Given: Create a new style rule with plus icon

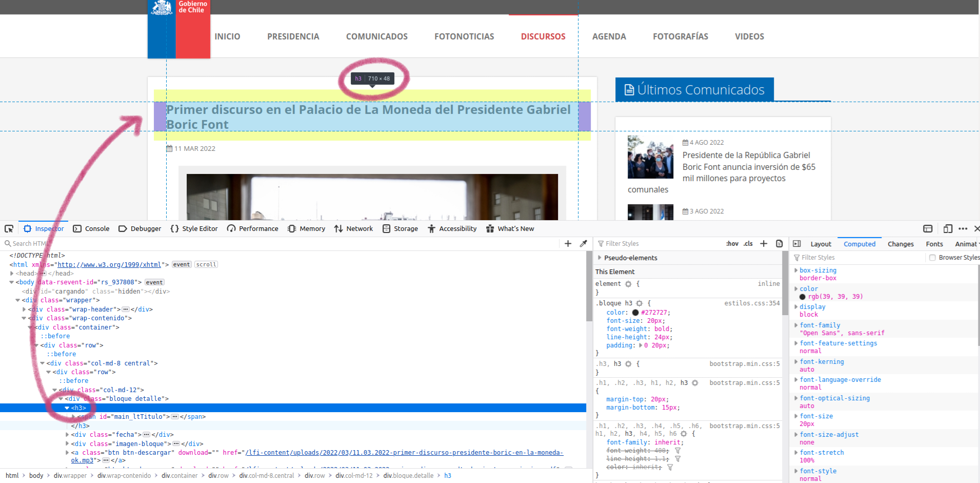Looking at the screenshot, I should click(763, 243).
